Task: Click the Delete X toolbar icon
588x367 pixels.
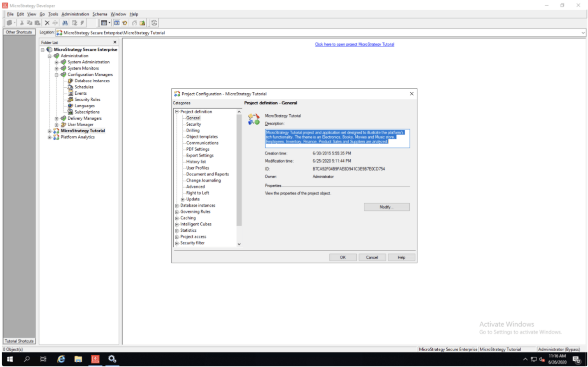Action: coord(47,23)
